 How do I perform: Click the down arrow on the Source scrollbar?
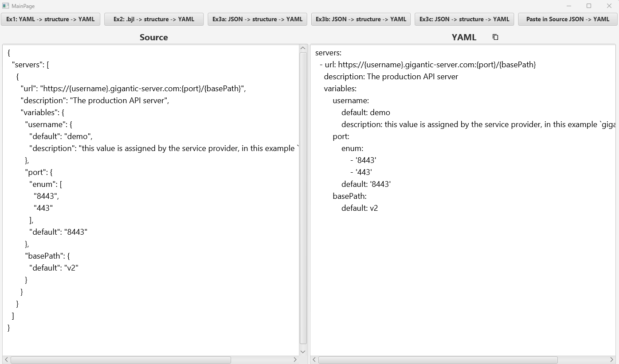(x=303, y=351)
